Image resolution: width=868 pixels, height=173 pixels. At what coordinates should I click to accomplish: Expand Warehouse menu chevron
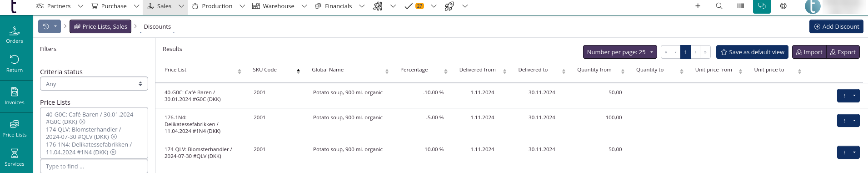click(x=304, y=6)
